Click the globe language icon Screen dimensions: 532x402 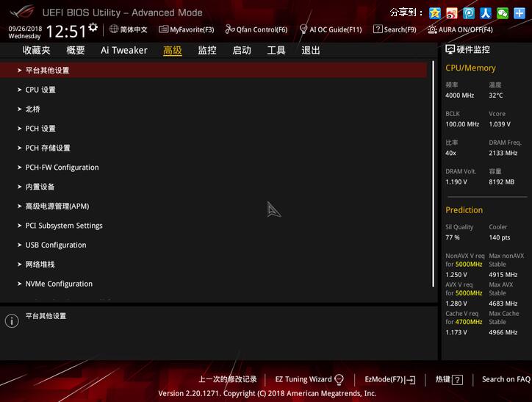point(114,29)
